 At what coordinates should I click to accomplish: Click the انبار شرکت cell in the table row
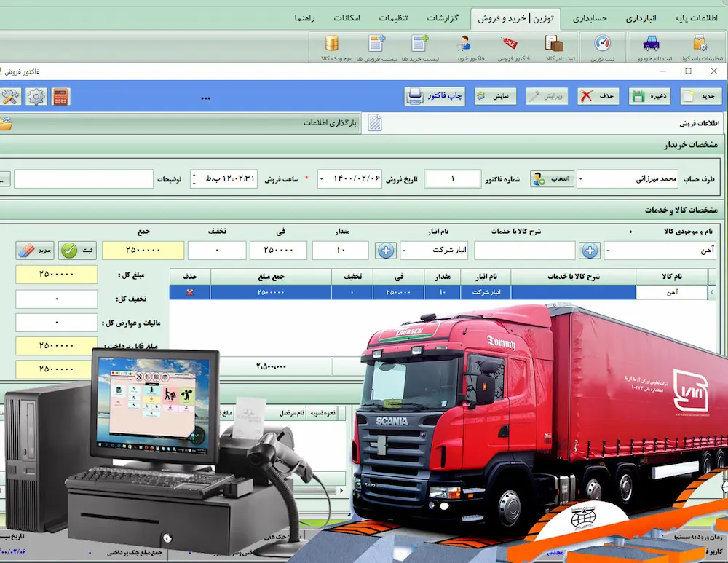(x=486, y=292)
